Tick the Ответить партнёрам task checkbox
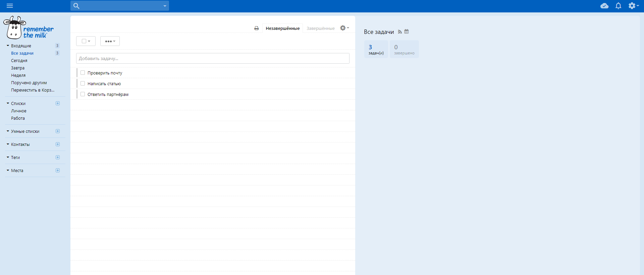This screenshot has height=275, width=644. point(83,94)
